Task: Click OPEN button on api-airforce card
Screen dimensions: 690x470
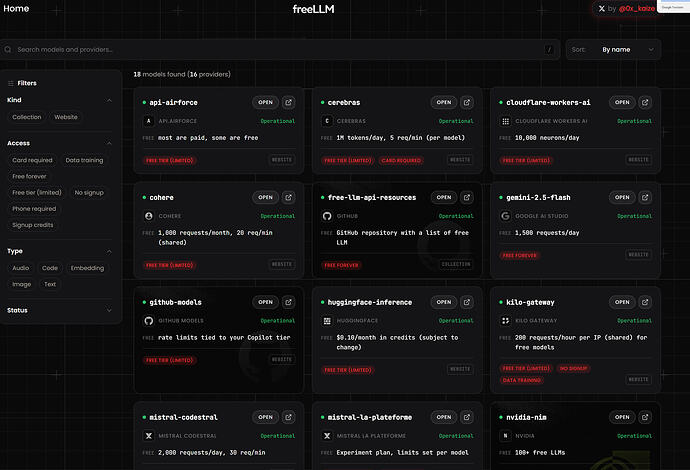Action: click(265, 102)
